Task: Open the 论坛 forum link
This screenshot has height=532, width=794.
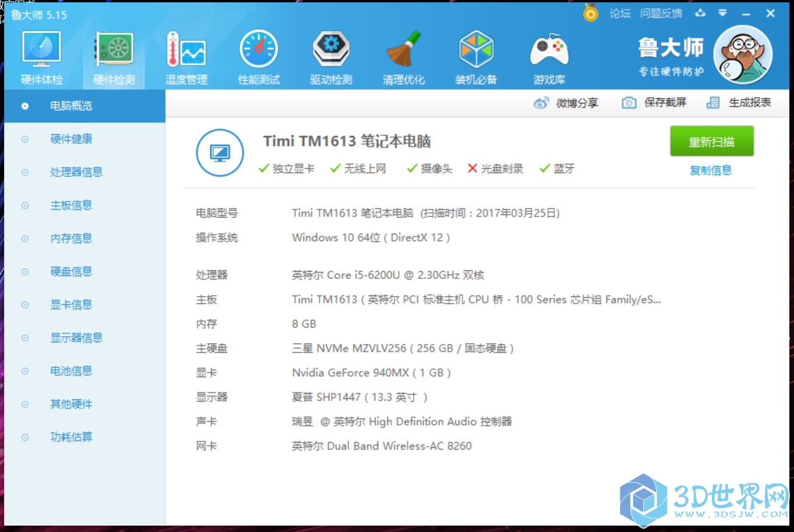Action: pos(620,13)
